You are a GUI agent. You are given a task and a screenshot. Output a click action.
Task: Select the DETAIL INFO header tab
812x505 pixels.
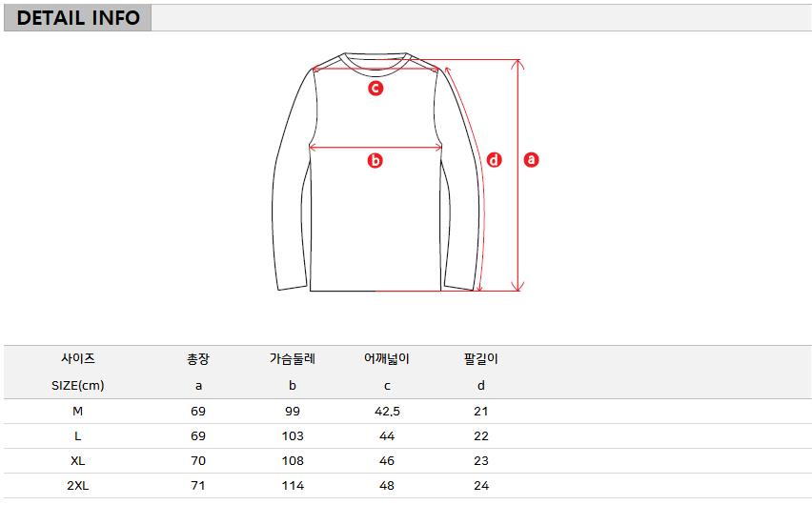tap(78, 17)
